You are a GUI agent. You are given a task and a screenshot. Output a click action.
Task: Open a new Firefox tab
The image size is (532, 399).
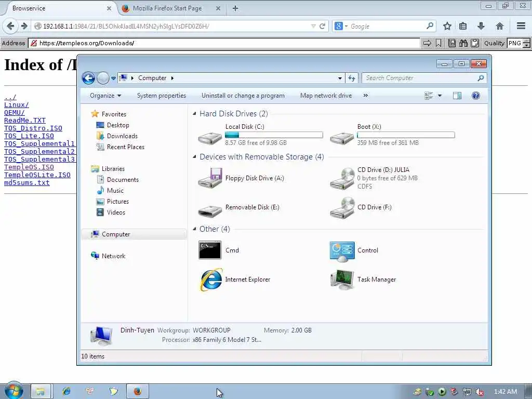(x=235, y=8)
